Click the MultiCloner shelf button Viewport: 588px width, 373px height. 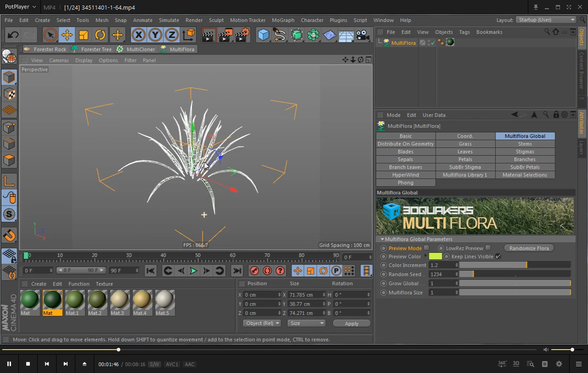136,49
